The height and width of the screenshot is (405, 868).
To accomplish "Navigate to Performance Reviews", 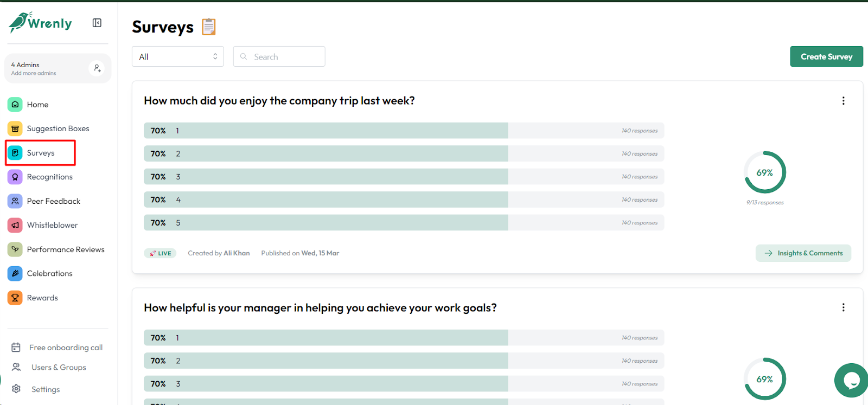I will click(66, 249).
